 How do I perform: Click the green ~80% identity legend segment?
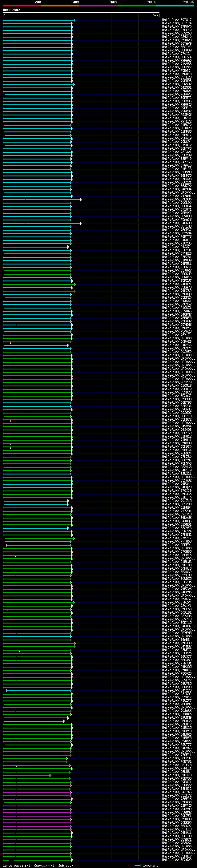point(137,6)
